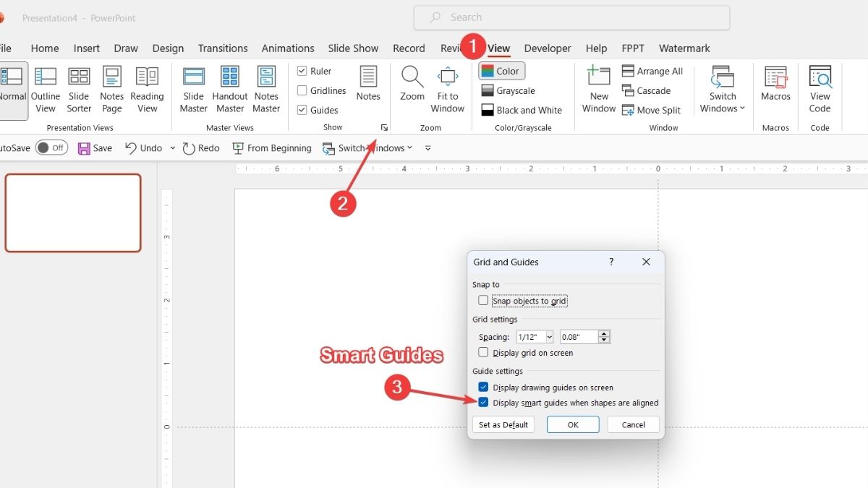
Task: Switch to Grayscale mode
Action: pos(509,90)
